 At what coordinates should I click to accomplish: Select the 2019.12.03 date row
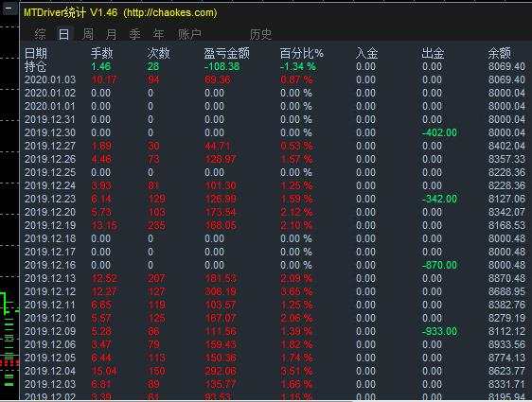click(x=50, y=384)
